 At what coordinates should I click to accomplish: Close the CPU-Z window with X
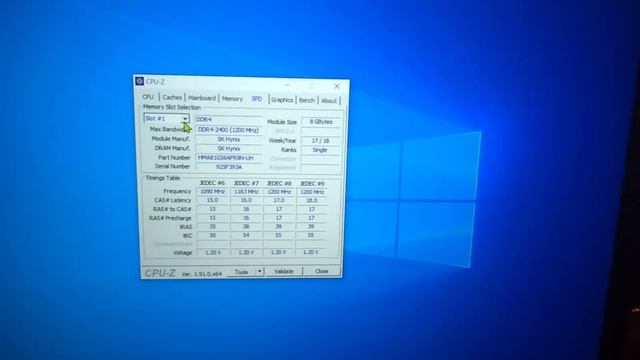pyautogui.click(x=337, y=86)
